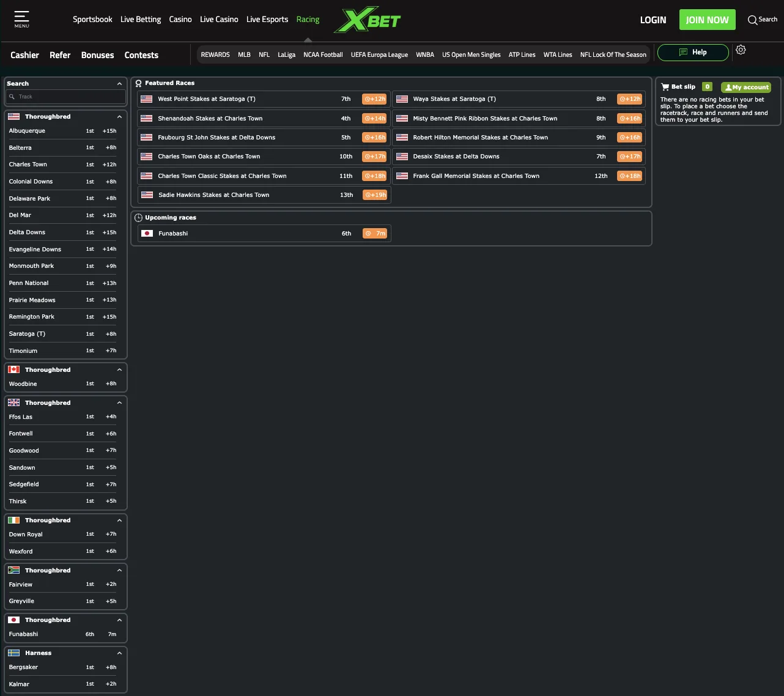Screen dimensions: 784x696
Task: Open the Help button
Action: [693, 53]
